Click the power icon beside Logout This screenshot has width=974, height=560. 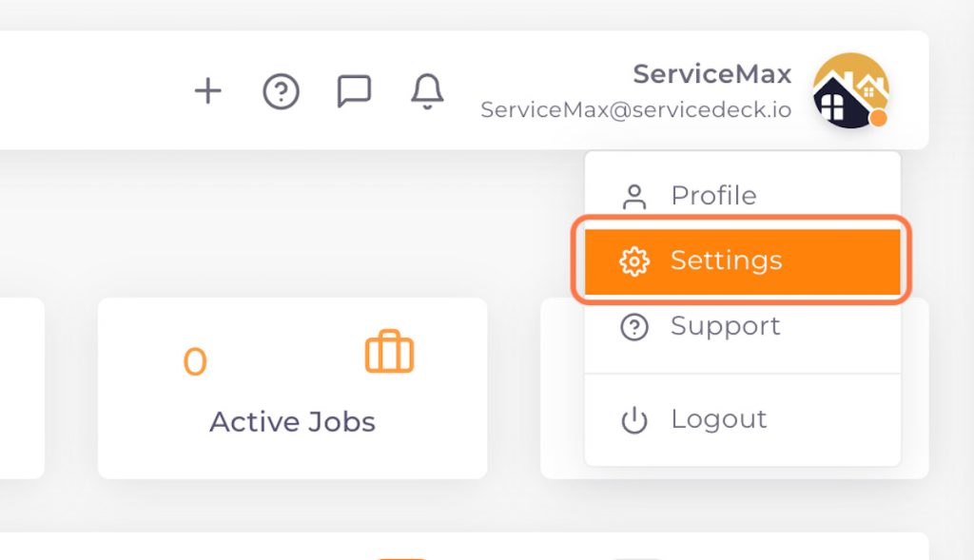point(635,418)
